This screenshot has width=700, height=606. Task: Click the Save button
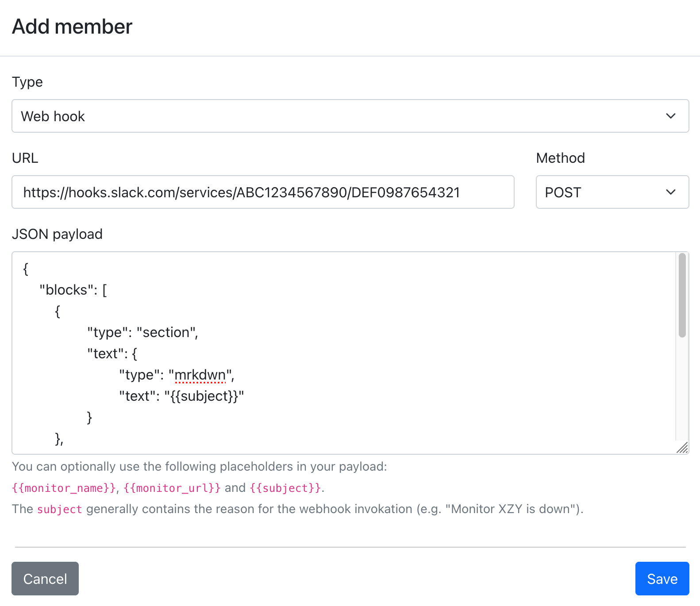coord(662,579)
